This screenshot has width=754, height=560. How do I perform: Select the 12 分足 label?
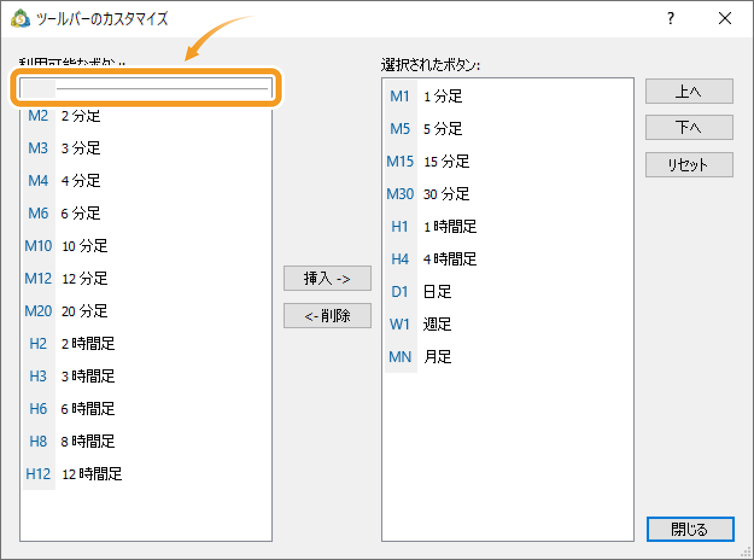point(84,278)
